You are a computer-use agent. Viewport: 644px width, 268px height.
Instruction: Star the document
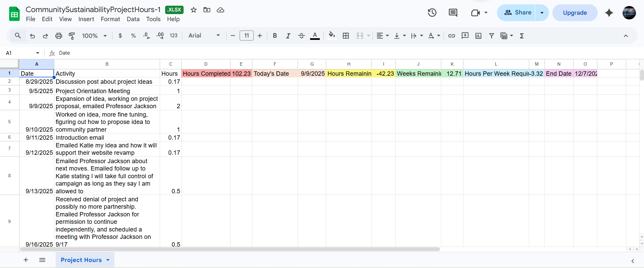point(194,10)
